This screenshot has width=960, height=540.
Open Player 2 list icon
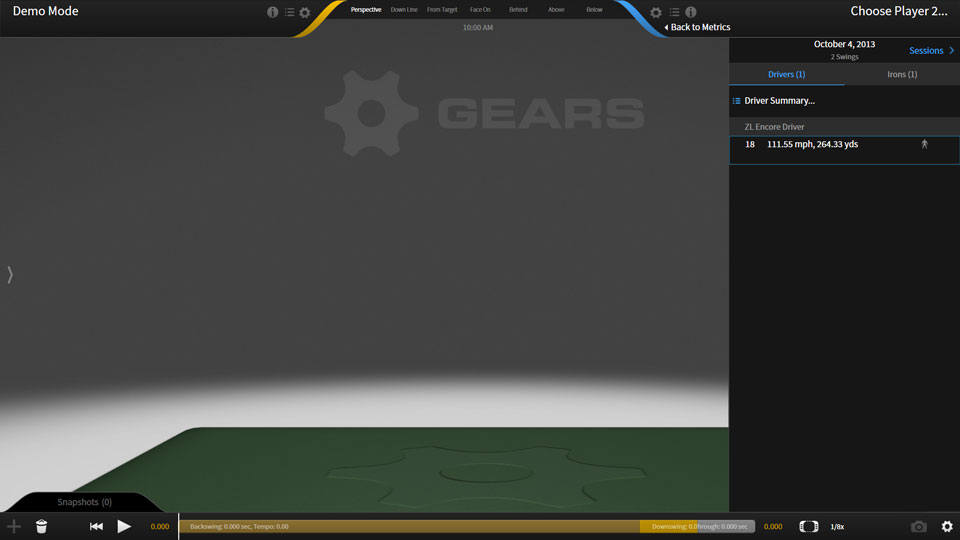tap(674, 12)
